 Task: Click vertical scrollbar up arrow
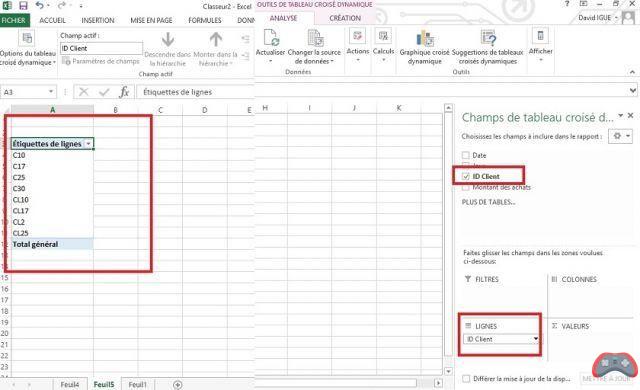pyautogui.click(x=449, y=108)
